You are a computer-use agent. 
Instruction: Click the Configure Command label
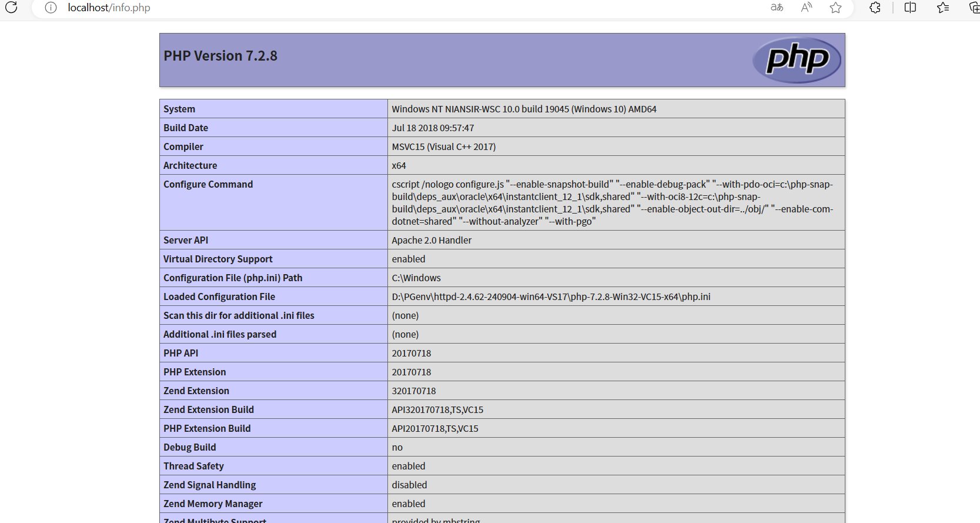208,184
